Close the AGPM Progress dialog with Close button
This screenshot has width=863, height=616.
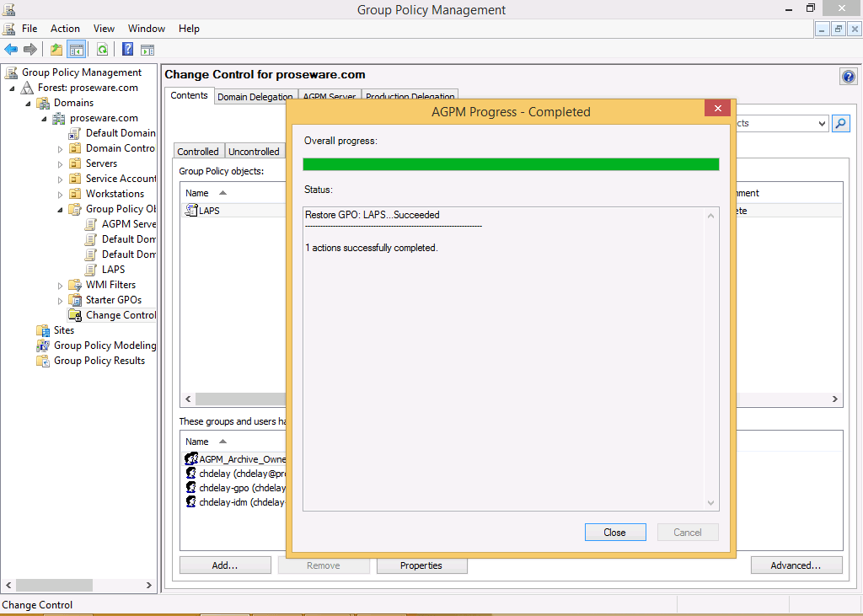pyautogui.click(x=614, y=532)
